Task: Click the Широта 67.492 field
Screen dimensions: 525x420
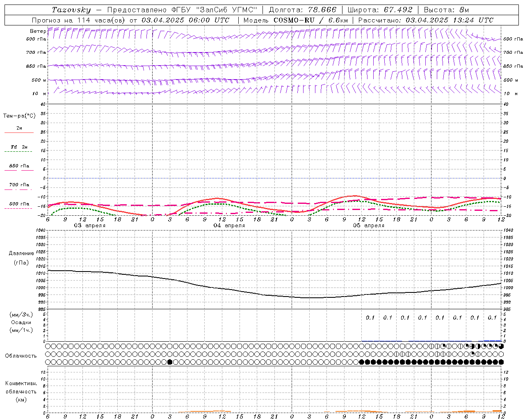Action: [x=380, y=10]
